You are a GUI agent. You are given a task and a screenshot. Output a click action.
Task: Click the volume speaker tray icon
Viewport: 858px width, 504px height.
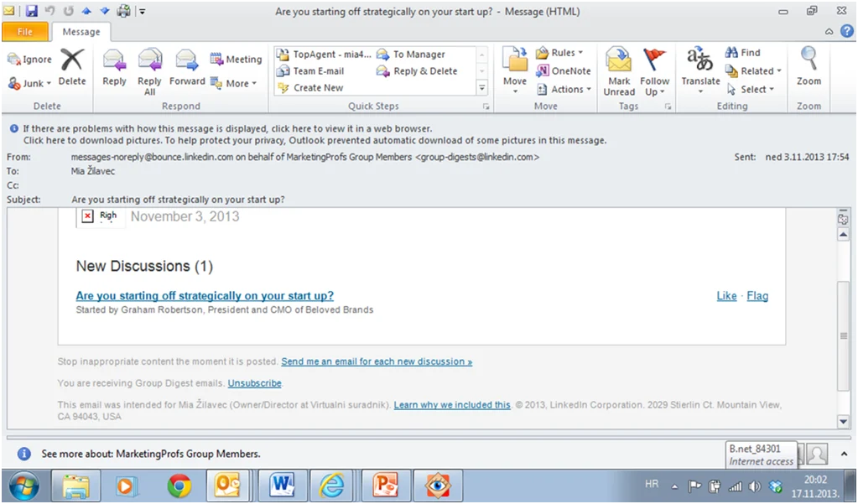coord(755,486)
